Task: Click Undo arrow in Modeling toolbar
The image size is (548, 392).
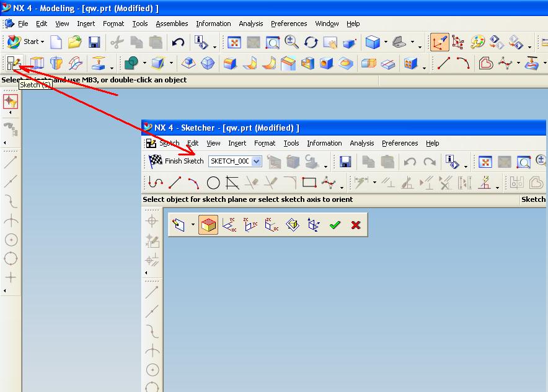Action: (x=179, y=42)
